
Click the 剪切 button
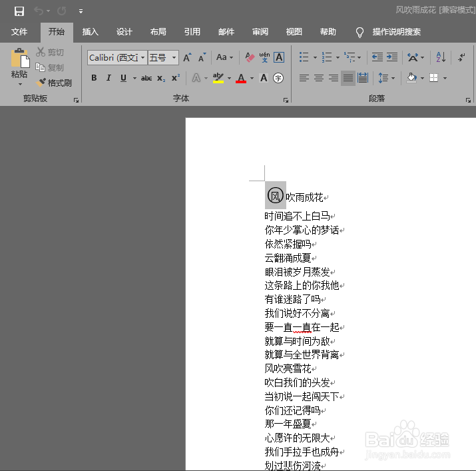click(50, 52)
